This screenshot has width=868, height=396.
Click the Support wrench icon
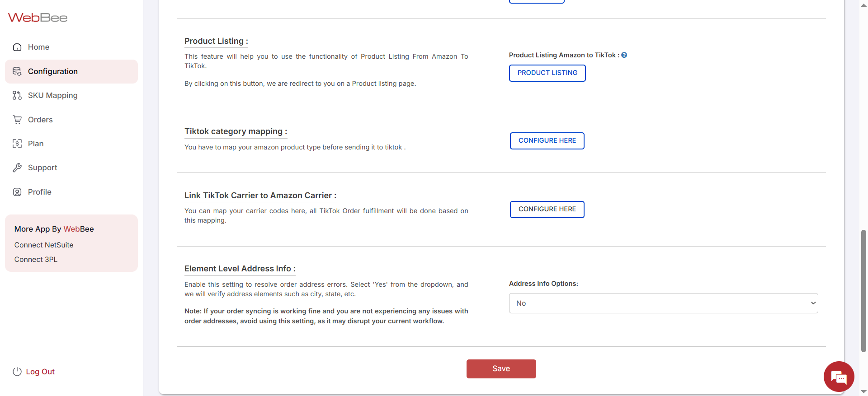point(17,168)
